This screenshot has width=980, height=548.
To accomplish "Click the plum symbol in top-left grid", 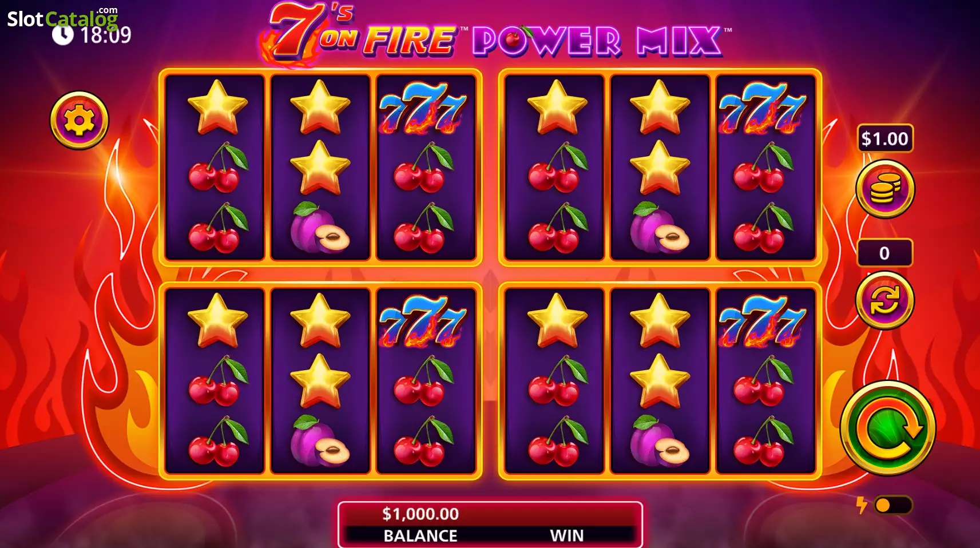I will tap(320, 227).
